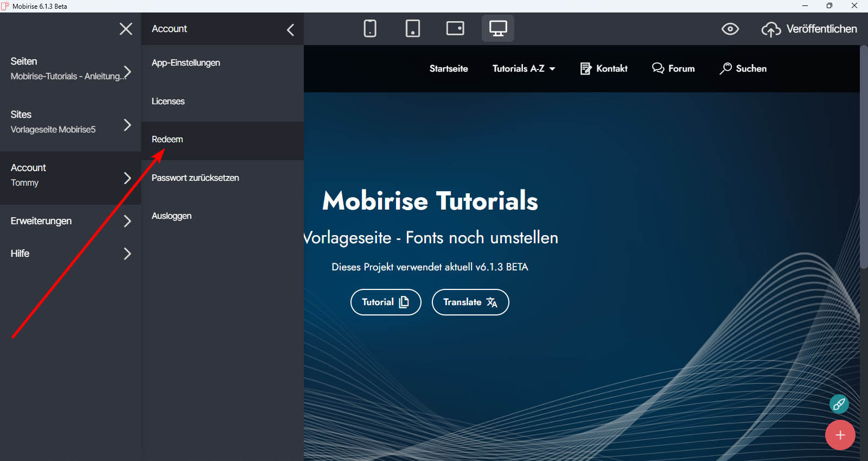868x461 pixels.
Task: Open the paintbrush site styles button
Action: (x=839, y=404)
